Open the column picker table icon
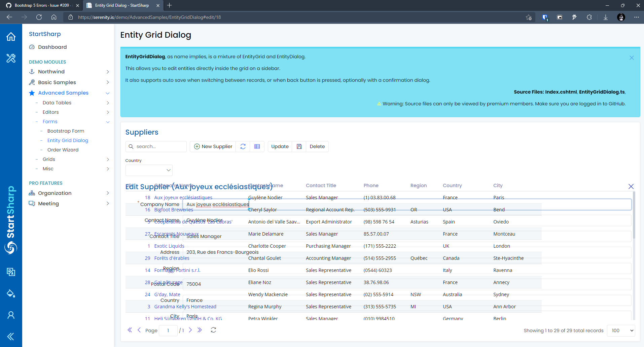Image resolution: width=644 pixels, height=347 pixels. click(257, 146)
